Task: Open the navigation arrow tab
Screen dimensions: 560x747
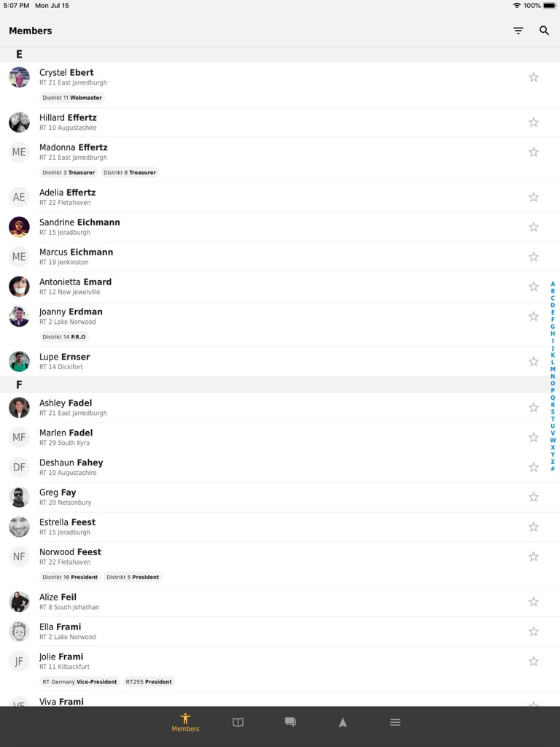Action: tap(343, 722)
